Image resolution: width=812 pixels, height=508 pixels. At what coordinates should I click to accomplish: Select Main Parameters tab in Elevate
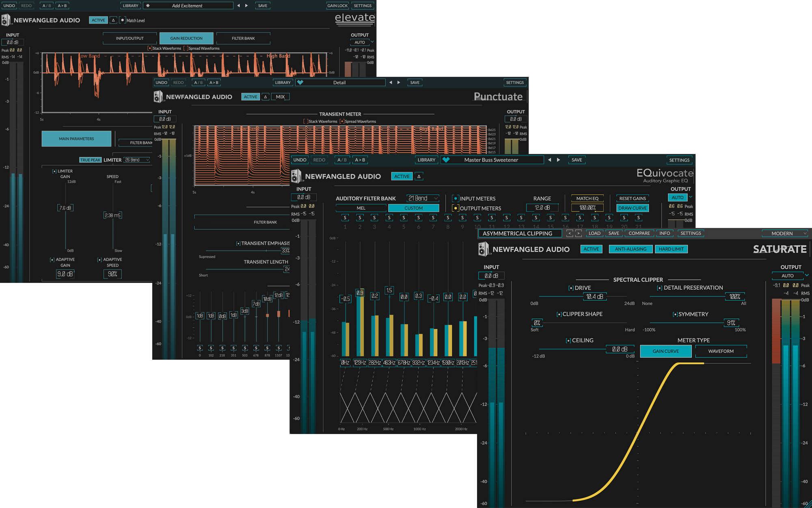tap(76, 139)
